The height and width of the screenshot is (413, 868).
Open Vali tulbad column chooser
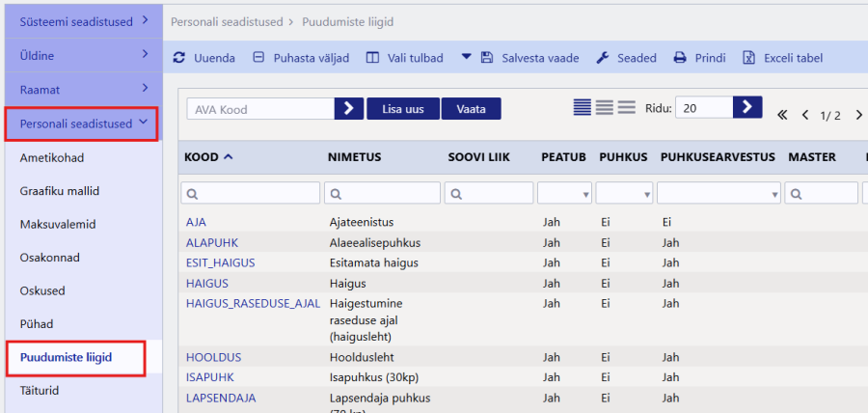pos(373,58)
